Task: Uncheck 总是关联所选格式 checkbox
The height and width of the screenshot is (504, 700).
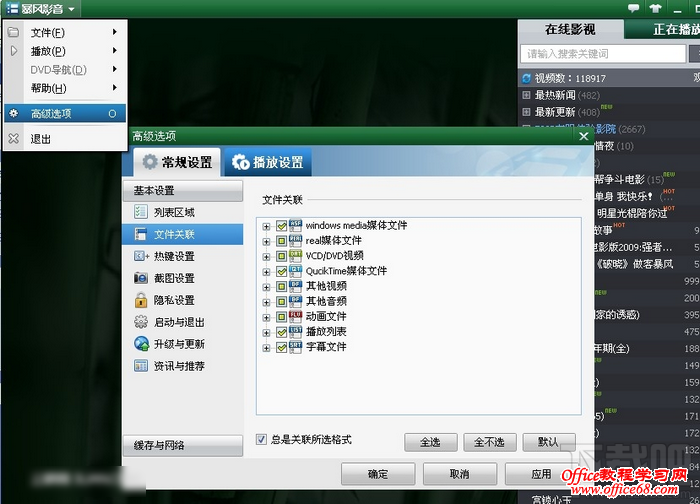Action: point(261,439)
